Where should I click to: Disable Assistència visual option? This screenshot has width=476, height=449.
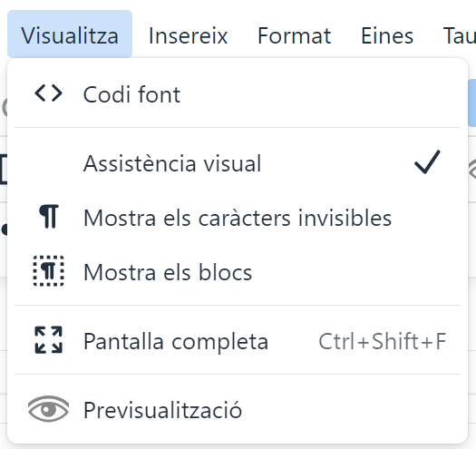point(238,163)
